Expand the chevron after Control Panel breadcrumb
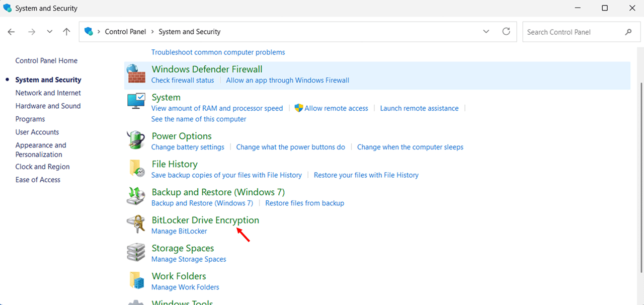The width and height of the screenshot is (644, 305). (152, 32)
